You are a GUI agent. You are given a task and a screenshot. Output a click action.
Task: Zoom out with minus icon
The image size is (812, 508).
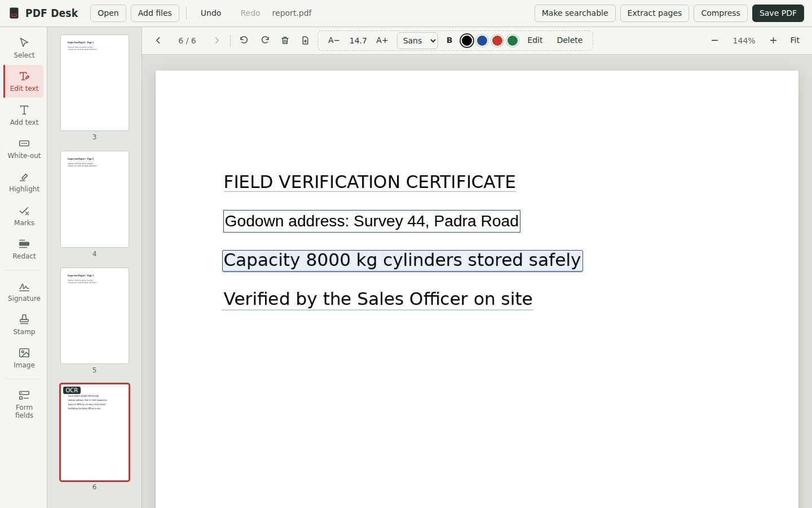(714, 41)
